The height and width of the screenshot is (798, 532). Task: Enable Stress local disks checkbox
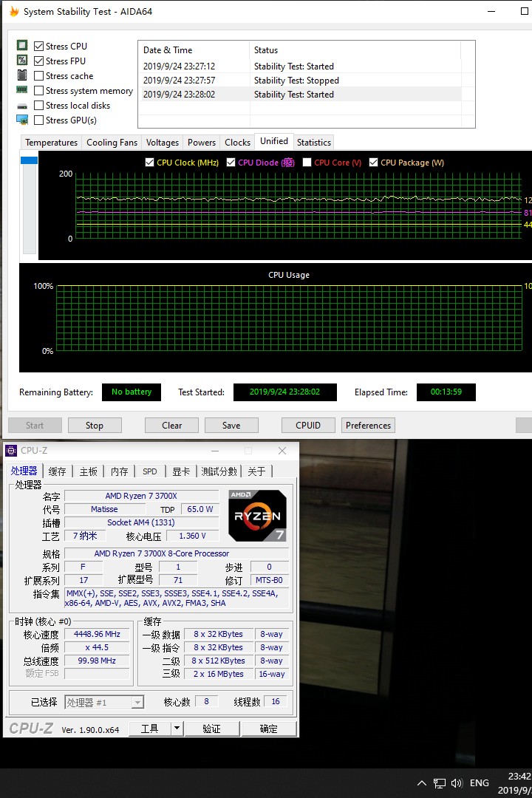tap(38, 106)
